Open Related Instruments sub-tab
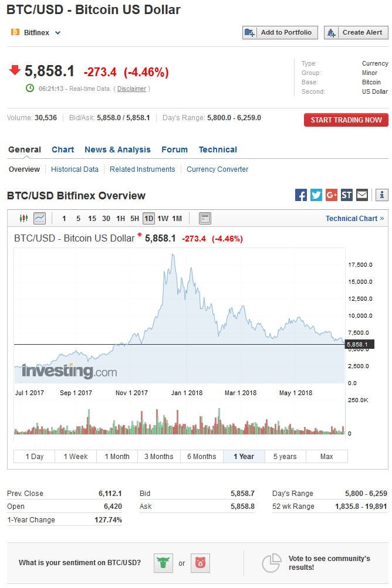 (x=143, y=169)
